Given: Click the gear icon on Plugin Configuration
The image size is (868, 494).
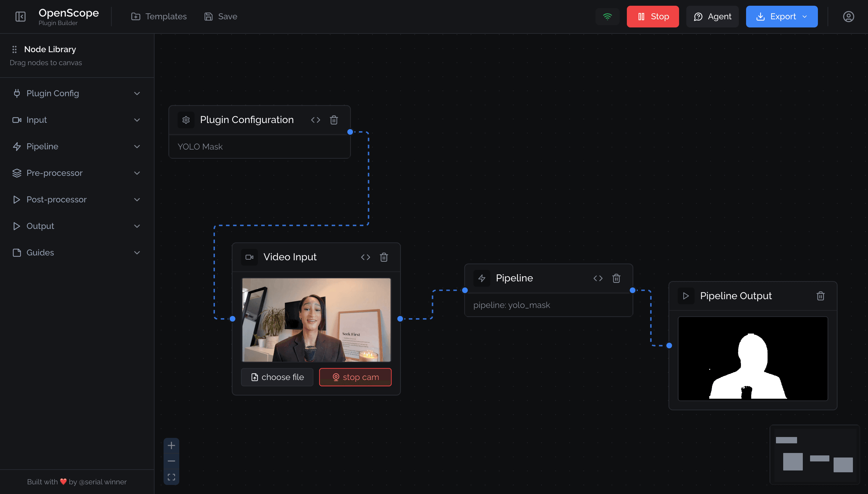Looking at the screenshot, I should pos(186,120).
